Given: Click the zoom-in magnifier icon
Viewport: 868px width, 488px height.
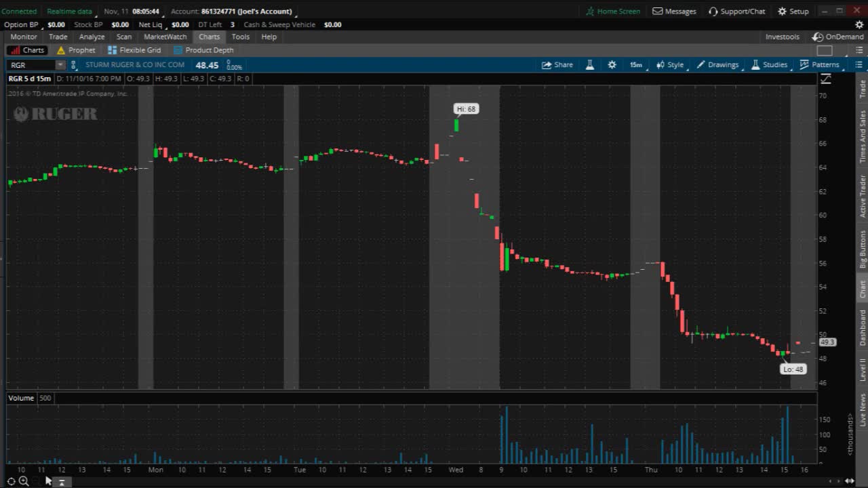Looking at the screenshot, I should point(24,481).
